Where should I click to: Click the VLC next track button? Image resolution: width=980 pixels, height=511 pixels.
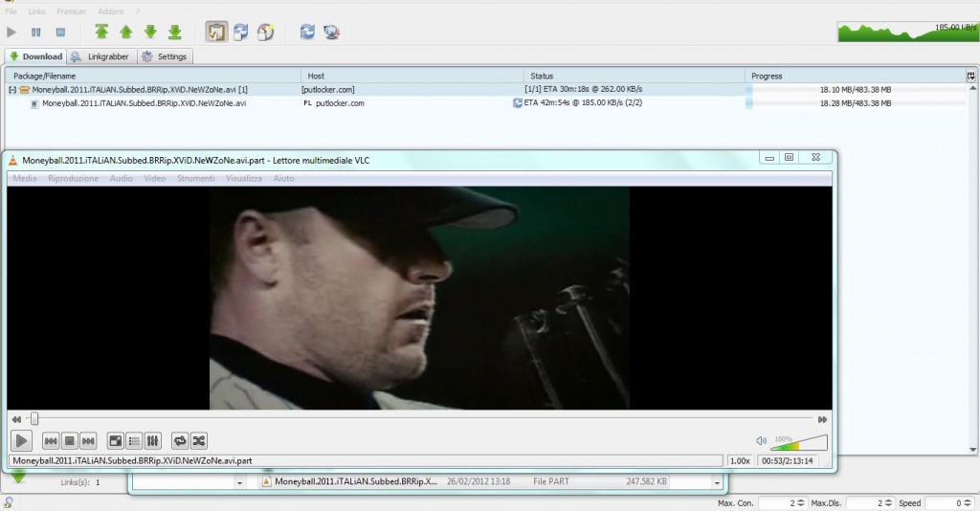point(88,440)
